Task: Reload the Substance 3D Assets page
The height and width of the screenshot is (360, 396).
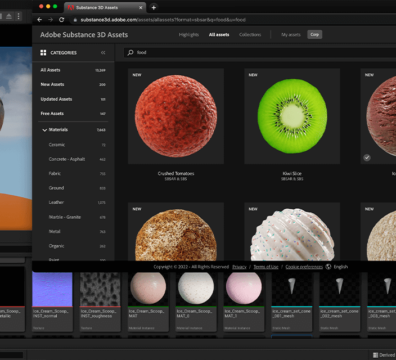Action: click(x=62, y=20)
